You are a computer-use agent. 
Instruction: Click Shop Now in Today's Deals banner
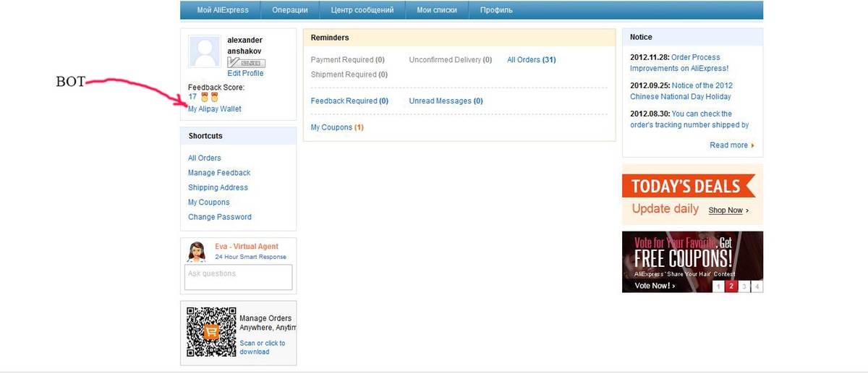(x=728, y=211)
